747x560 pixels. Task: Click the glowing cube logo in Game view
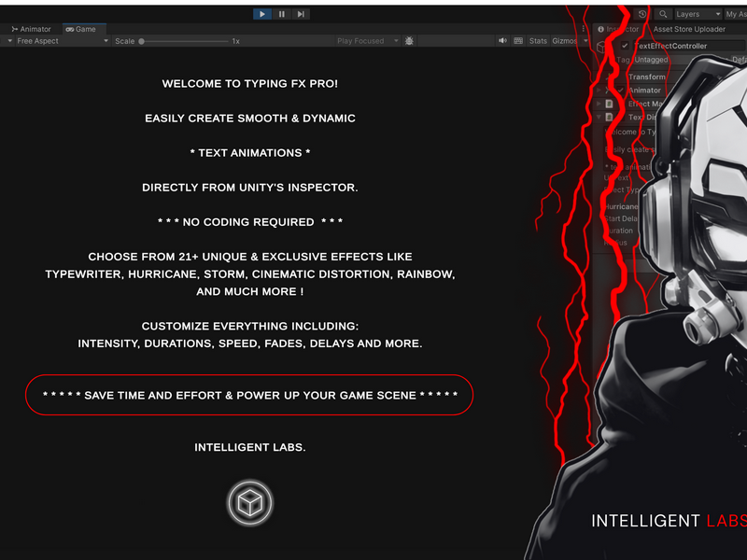click(249, 502)
